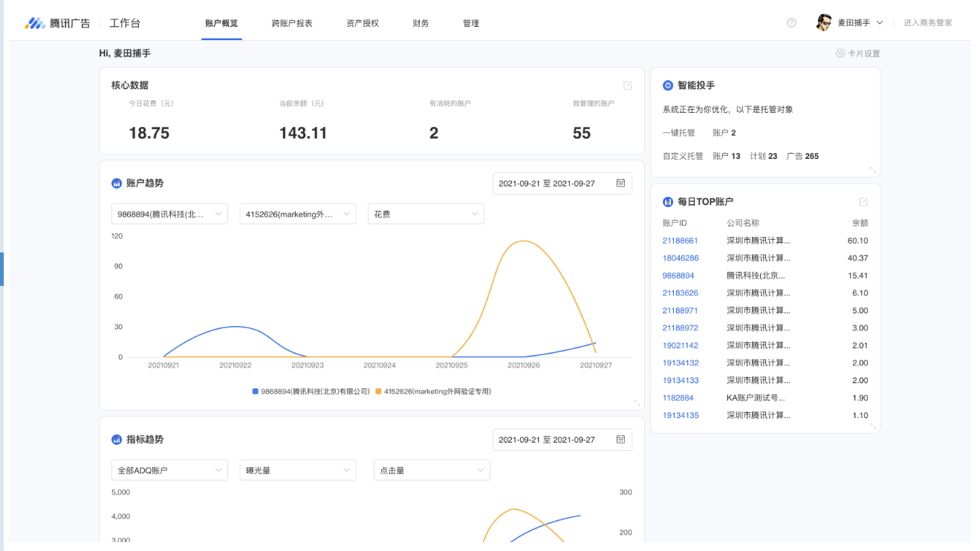Click the Tencent Ads logo

(56, 23)
